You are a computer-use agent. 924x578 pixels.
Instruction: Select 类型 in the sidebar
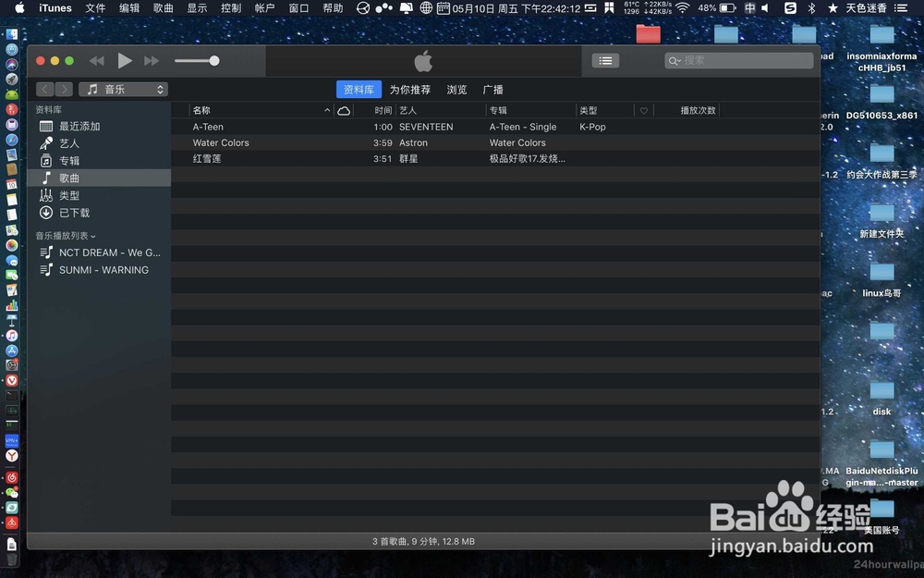[x=99, y=195]
